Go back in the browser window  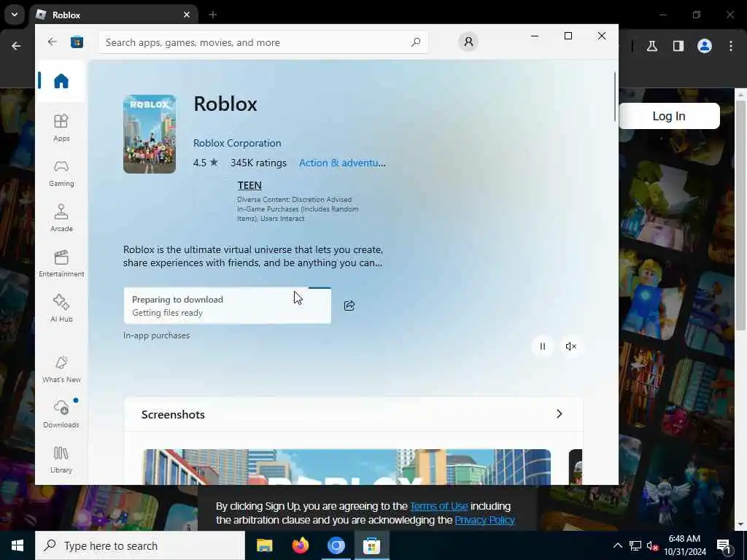point(16,46)
